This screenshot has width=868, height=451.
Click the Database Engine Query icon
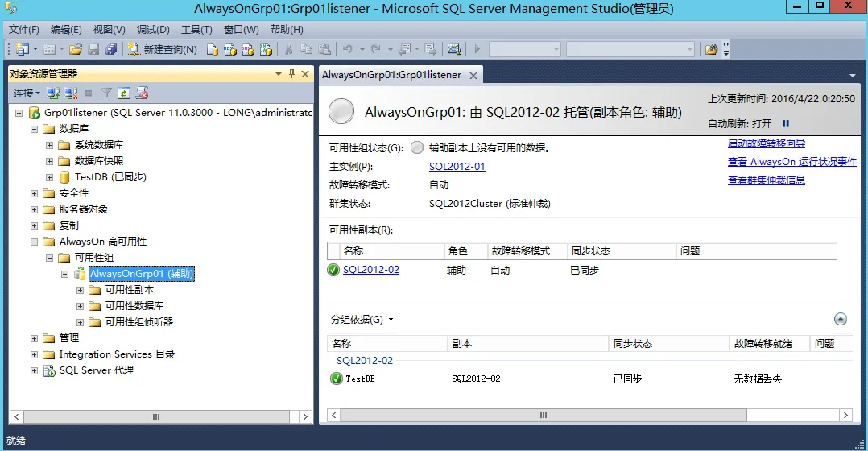(x=212, y=49)
